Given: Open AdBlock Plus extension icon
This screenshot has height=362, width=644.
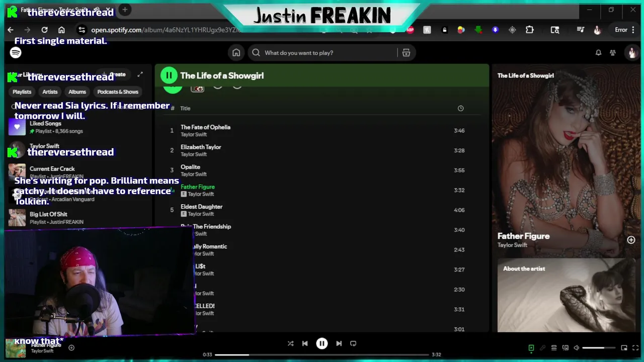Looking at the screenshot, I should pos(410,30).
